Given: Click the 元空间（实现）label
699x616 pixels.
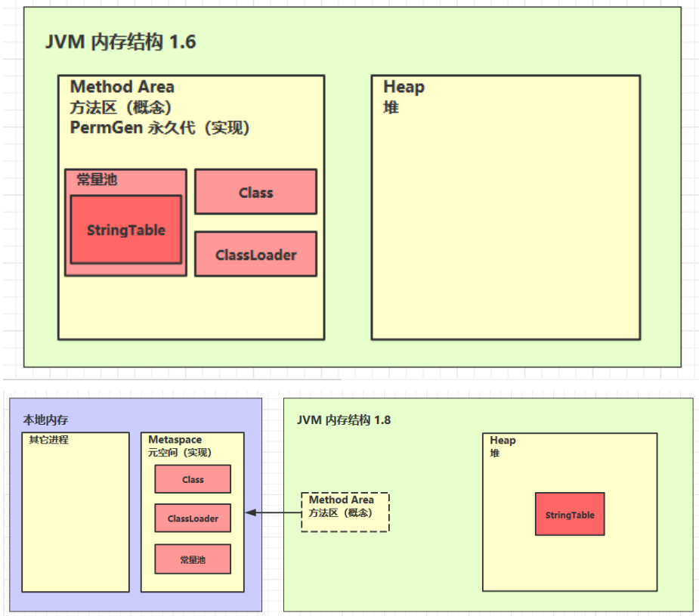Looking at the screenshot, I should point(179,453).
